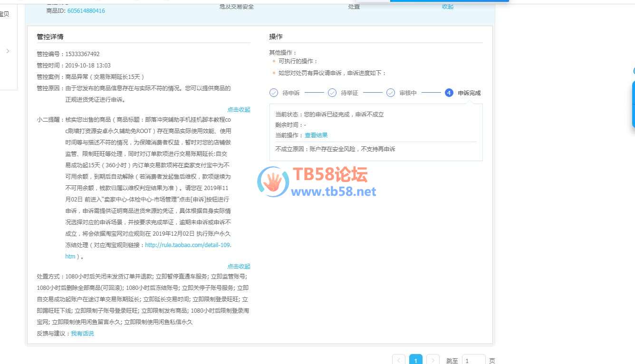Click the 不成立原因 account risk line
This screenshot has width=635, height=364.
click(x=335, y=149)
